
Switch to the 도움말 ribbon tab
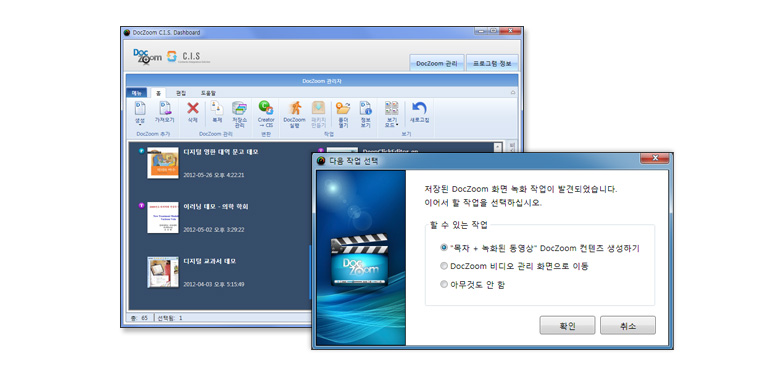pos(208,93)
